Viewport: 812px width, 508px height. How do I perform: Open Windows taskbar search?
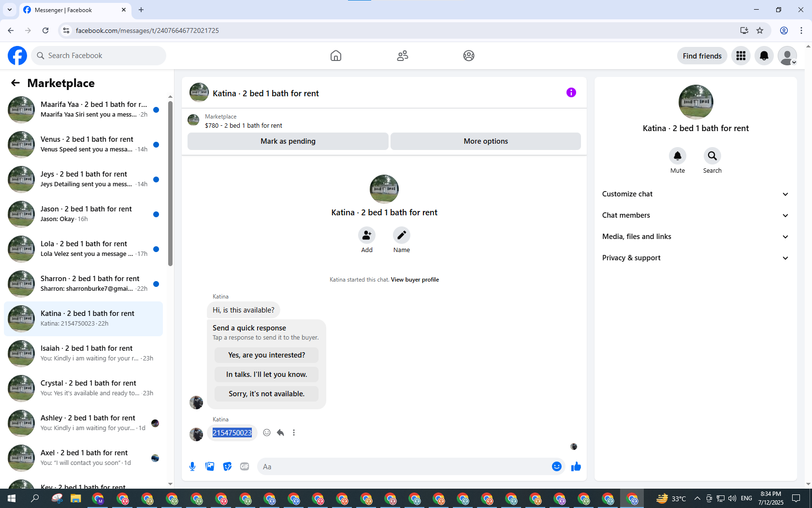tap(35, 498)
